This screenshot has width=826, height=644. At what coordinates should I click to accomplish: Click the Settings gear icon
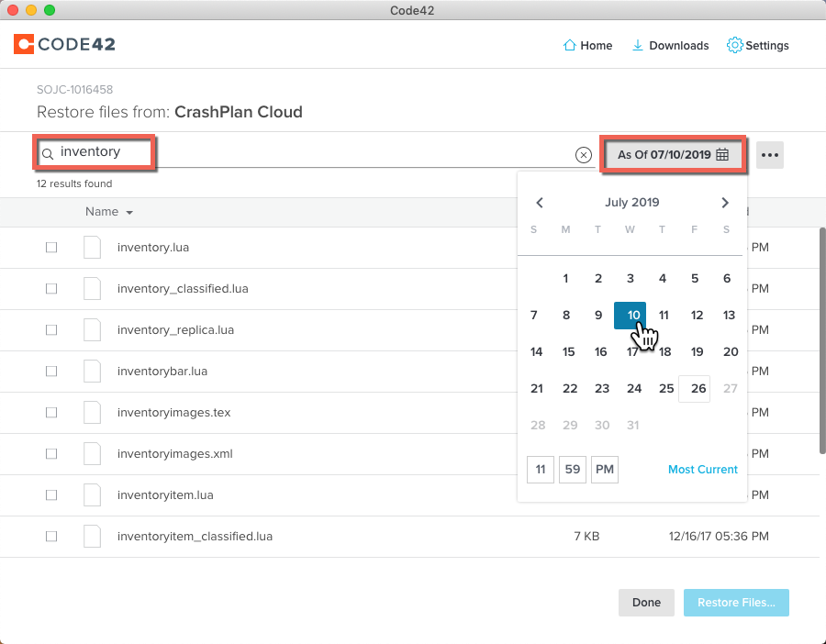[x=734, y=45]
